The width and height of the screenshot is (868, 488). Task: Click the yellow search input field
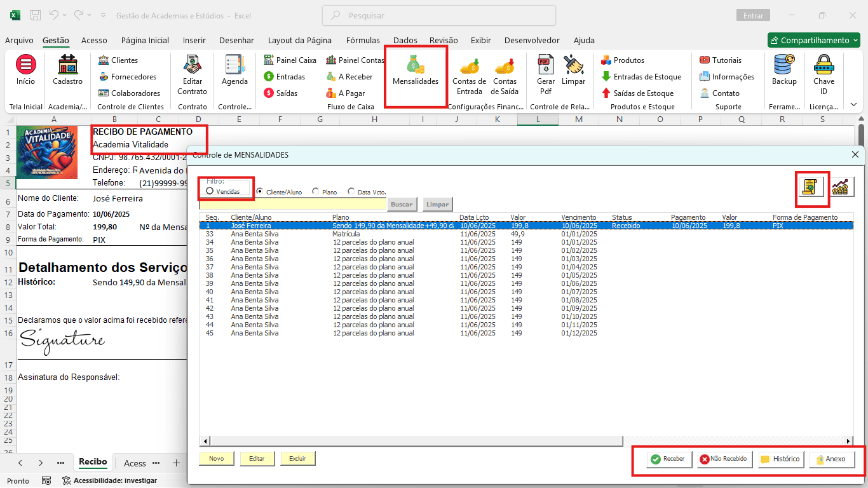click(x=292, y=205)
